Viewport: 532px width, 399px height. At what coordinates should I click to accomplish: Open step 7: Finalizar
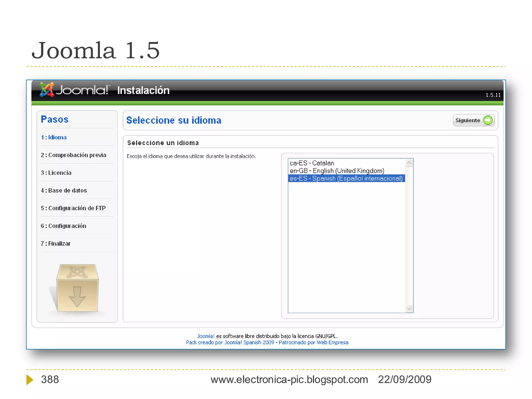tap(56, 243)
